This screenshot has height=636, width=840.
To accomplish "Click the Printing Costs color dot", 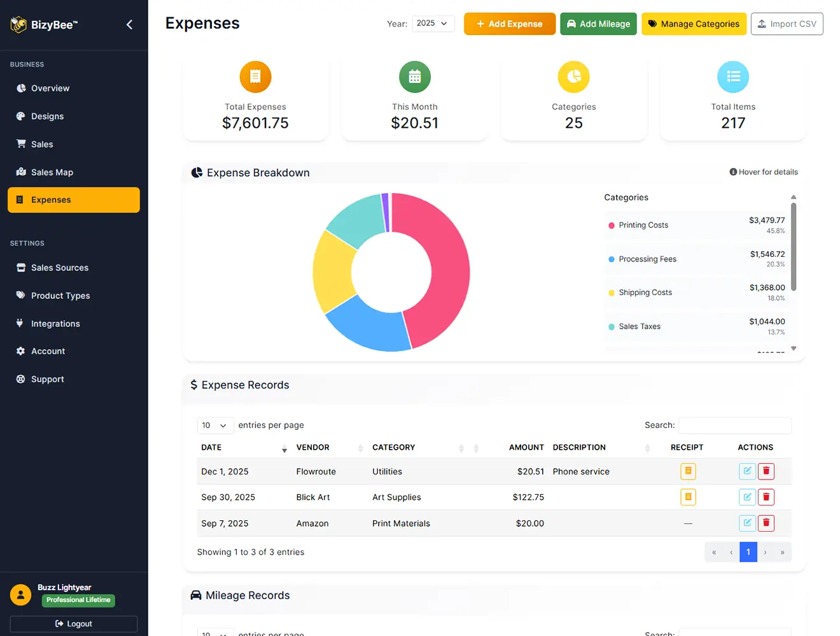I will coord(612,225).
